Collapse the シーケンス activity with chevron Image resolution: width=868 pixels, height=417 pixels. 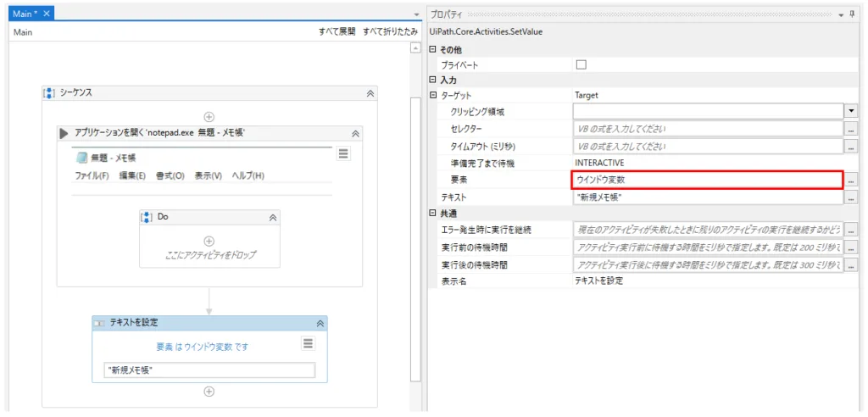(370, 94)
